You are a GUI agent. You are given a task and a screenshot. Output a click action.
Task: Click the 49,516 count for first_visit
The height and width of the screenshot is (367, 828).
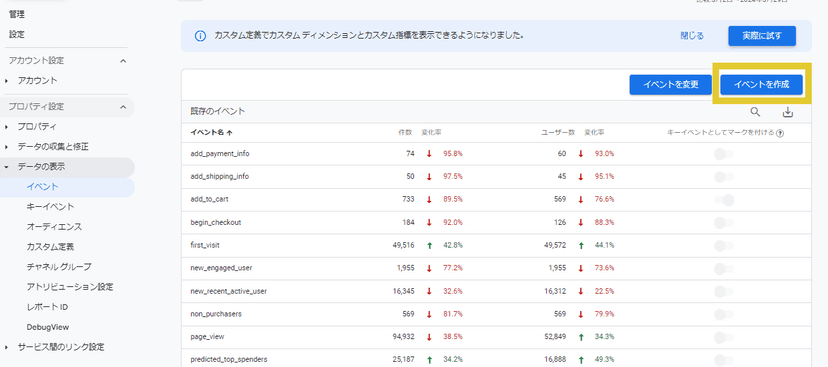(403, 246)
